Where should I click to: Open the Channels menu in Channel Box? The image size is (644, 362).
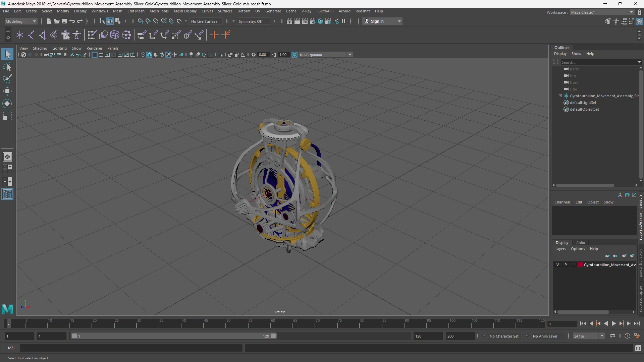[562, 202]
